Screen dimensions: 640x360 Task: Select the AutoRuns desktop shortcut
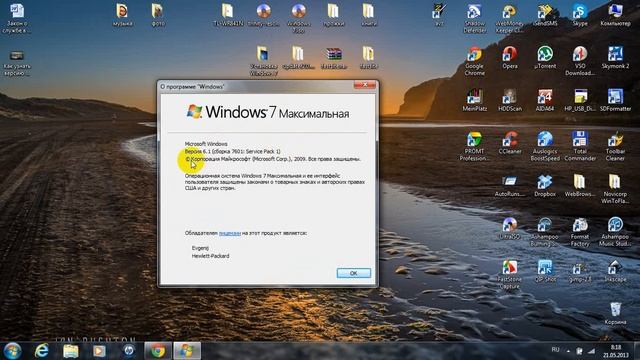click(510, 186)
